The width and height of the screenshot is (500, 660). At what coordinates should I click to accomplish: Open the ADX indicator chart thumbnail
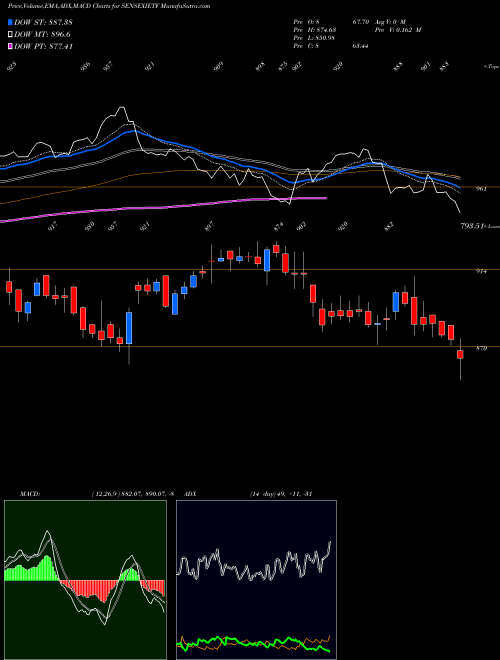pyautogui.click(x=256, y=580)
